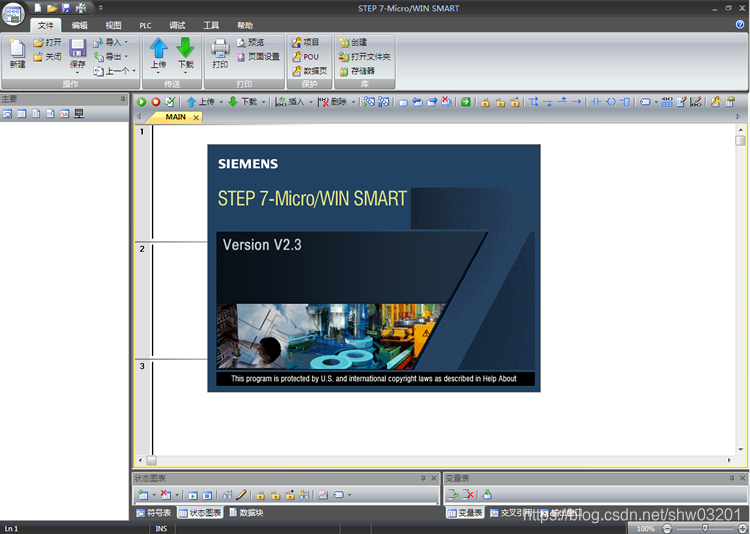Screen dimensions: 750x534
Task: Click delete row icon in 变量表 toolbar
Action: pyautogui.click(x=468, y=495)
